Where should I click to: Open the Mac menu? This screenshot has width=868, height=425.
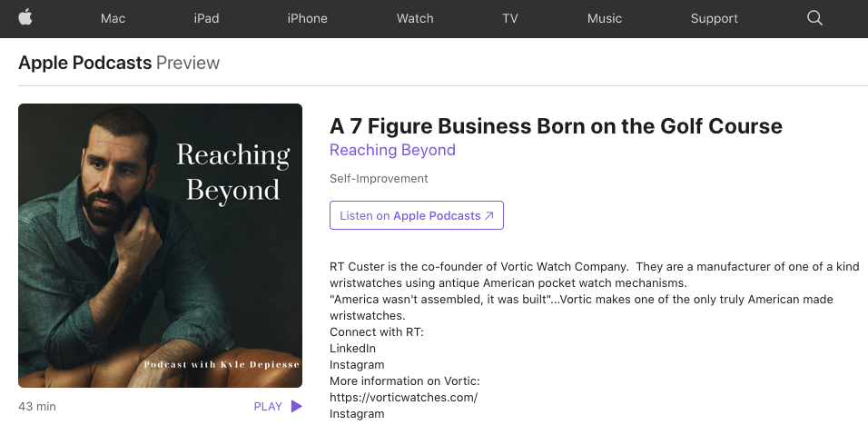[x=113, y=18]
